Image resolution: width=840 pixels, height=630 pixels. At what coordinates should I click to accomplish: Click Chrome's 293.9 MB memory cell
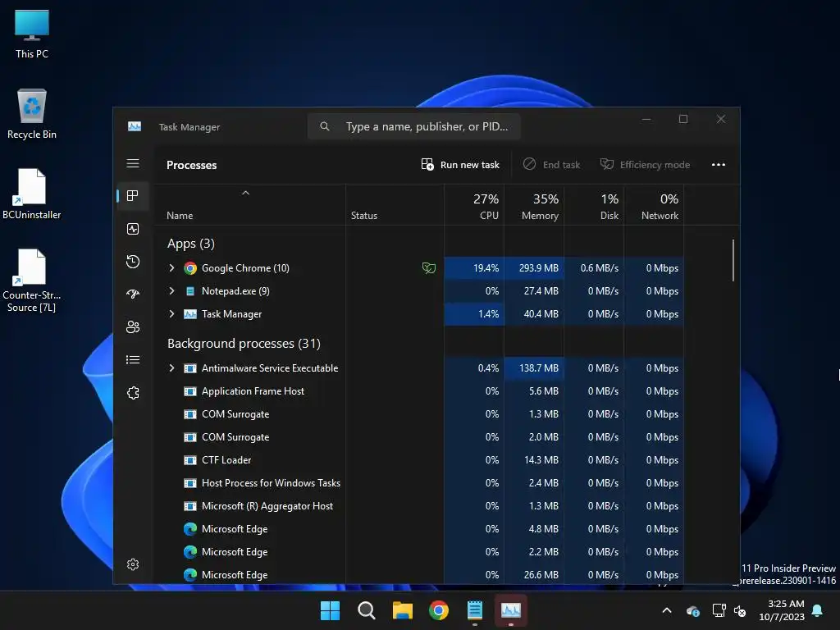coord(534,268)
